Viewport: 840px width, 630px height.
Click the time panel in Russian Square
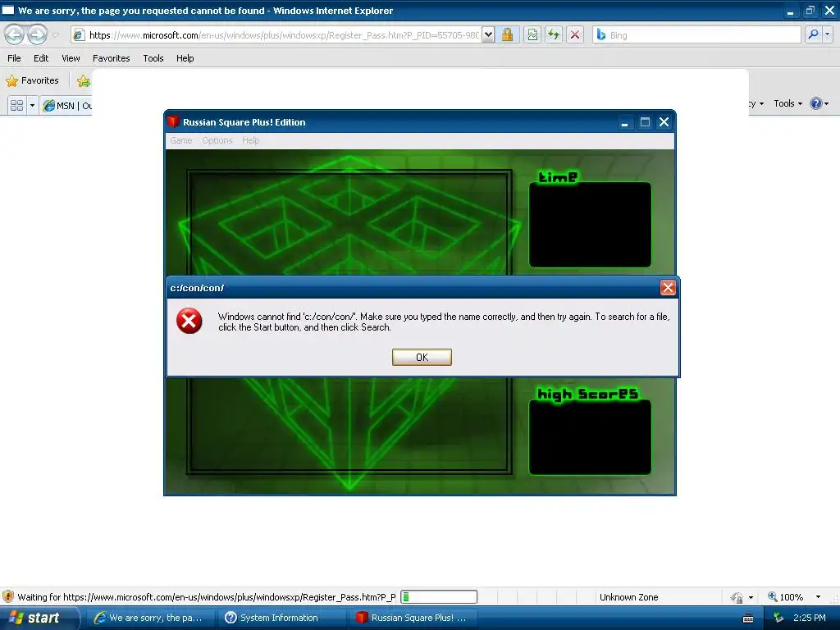(x=590, y=225)
